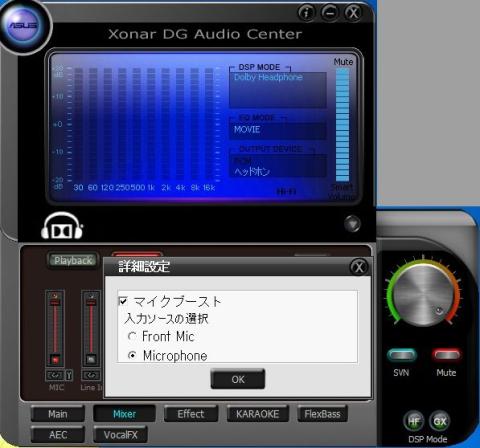The height and width of the screenshot is (448, 480).
Task: Click the 1k equalizer band column
Action: (151, 125)
